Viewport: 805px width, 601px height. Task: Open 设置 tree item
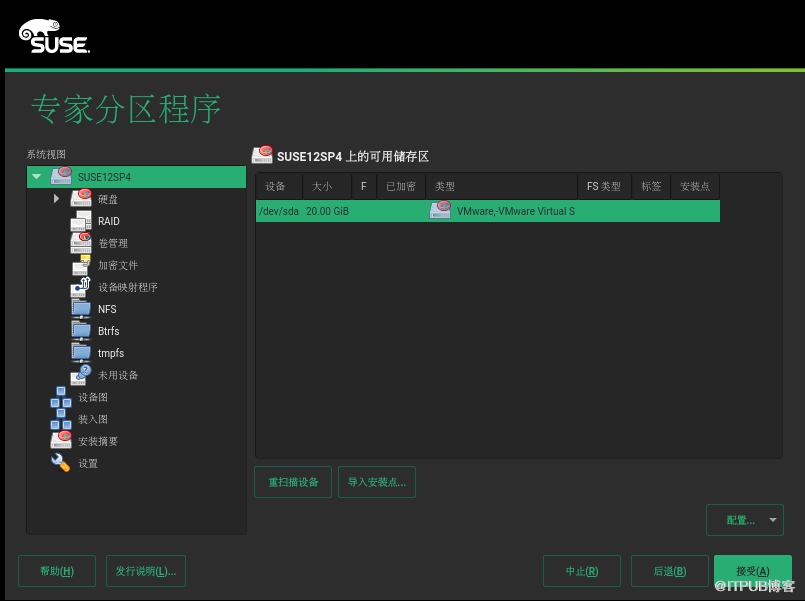tap(88, 463)
